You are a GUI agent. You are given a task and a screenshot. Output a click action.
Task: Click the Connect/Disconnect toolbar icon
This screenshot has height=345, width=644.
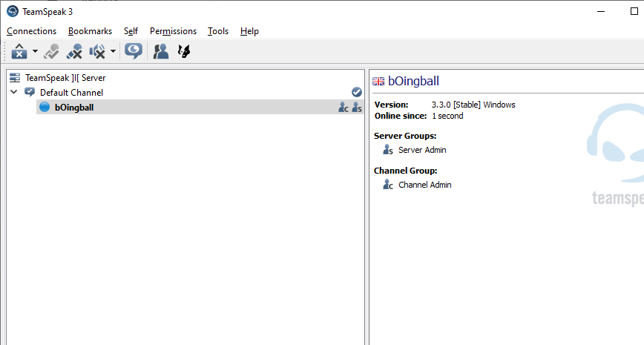click(x=19, y=51)
